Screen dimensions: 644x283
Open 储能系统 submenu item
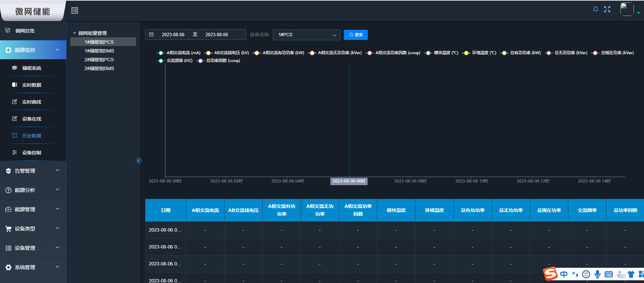(x=33, y=68)
